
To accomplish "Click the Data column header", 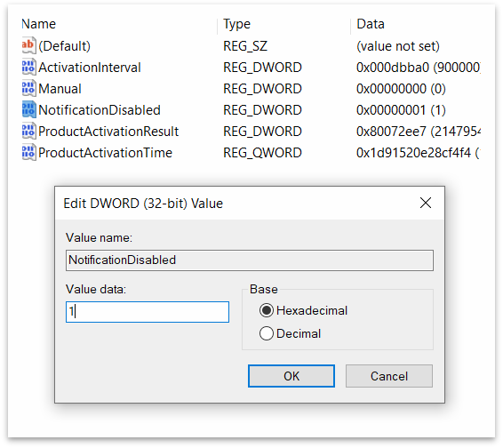I will click(x=371, y=24).
